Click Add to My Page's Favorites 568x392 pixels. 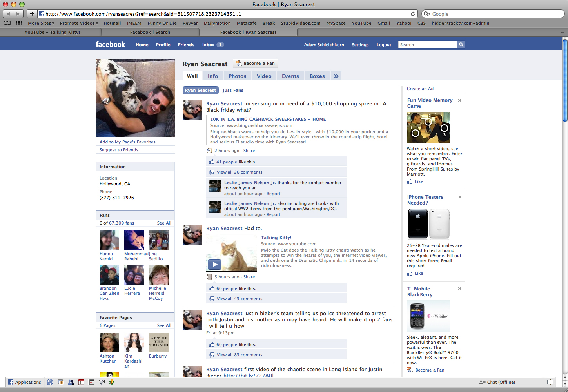(127, 142)
